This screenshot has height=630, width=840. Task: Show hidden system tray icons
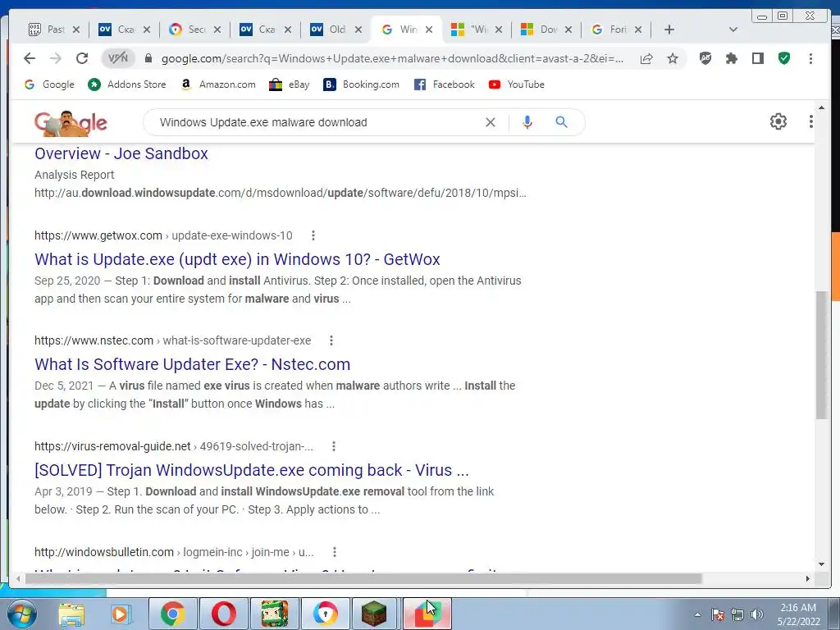point(697,614)
